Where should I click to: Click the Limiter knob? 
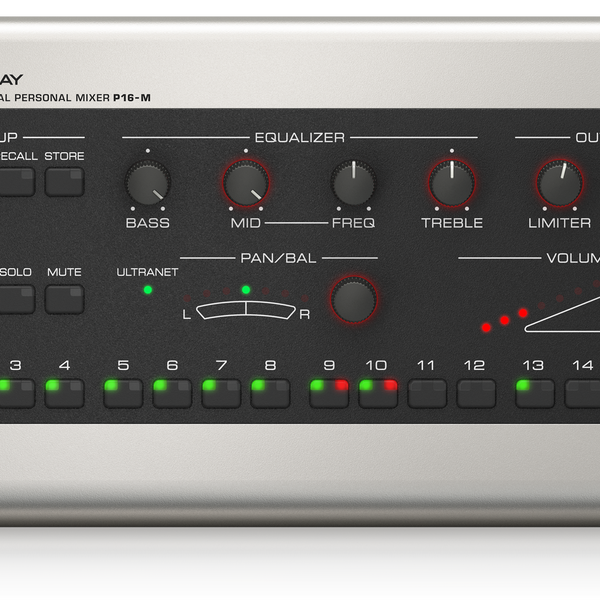559,184
